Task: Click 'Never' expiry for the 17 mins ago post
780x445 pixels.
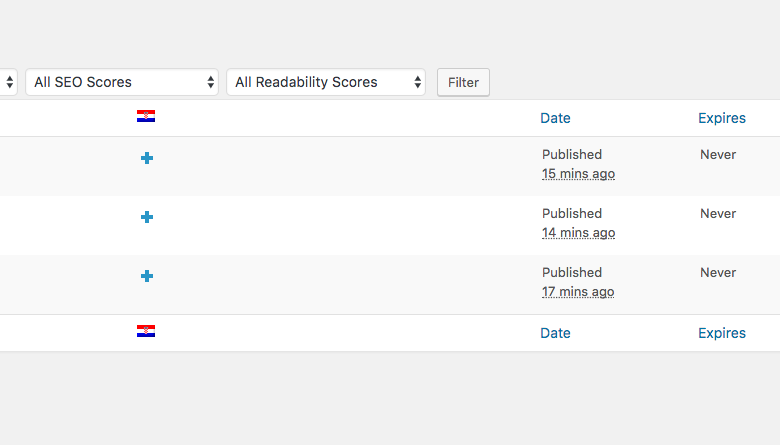Action: [718, 272]
